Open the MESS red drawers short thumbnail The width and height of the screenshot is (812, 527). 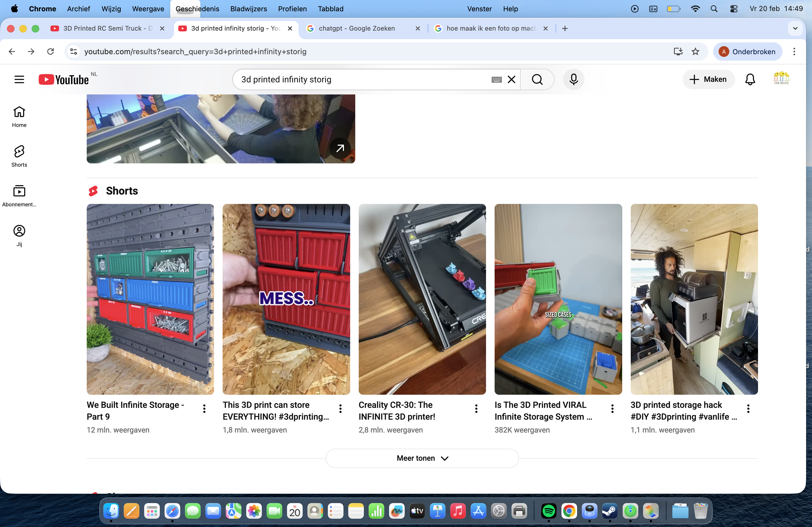[x=286, y=299]
